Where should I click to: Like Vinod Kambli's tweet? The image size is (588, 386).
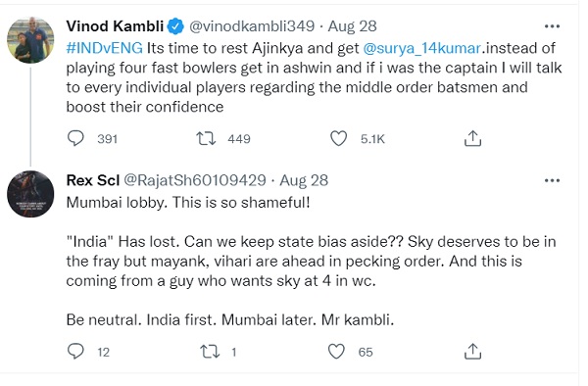click(339, 138)
